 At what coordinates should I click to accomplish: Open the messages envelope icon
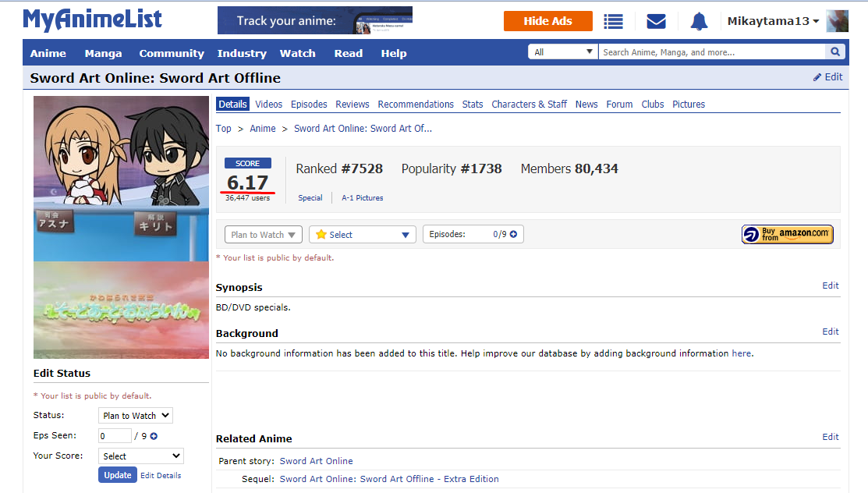click(x=657, y=21)
